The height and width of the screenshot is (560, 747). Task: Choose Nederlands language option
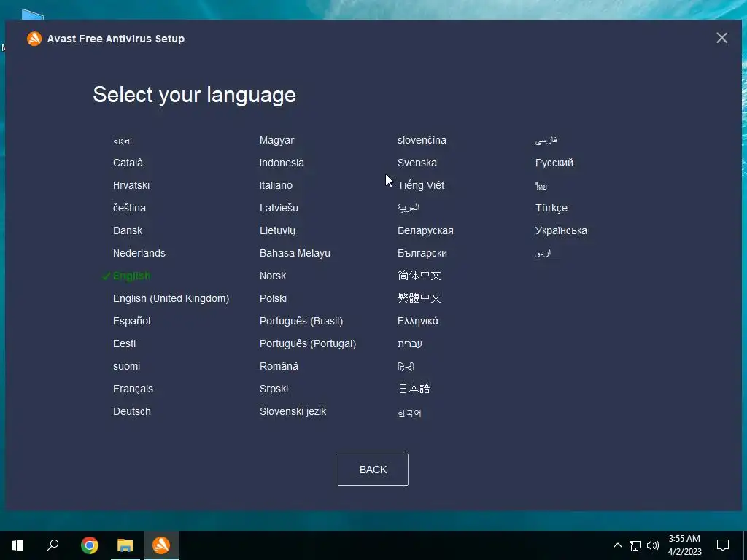coord(139,253)
